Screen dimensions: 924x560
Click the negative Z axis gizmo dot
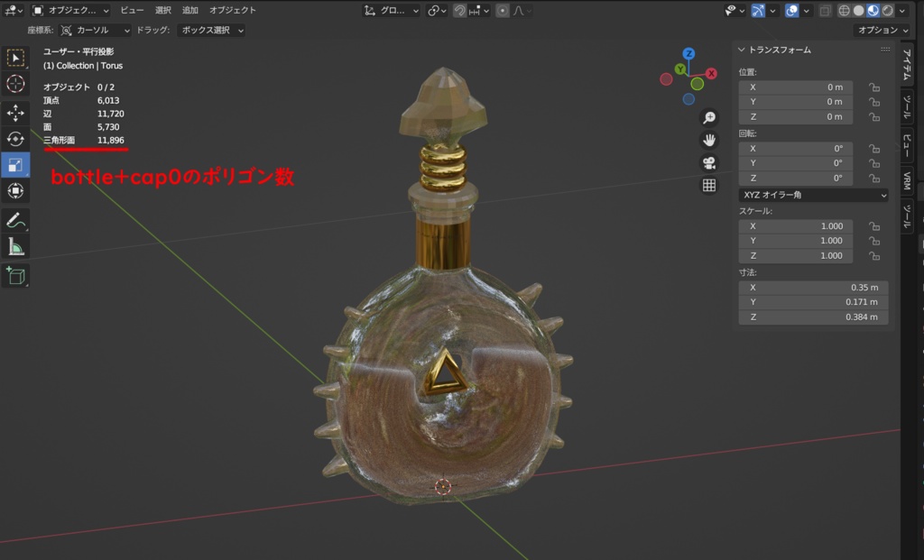point(688,99)
